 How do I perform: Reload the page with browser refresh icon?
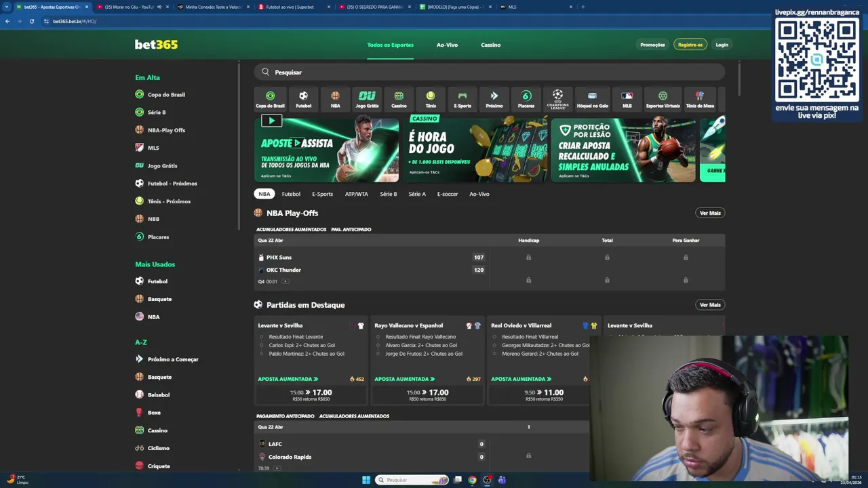tap(31, 21)
